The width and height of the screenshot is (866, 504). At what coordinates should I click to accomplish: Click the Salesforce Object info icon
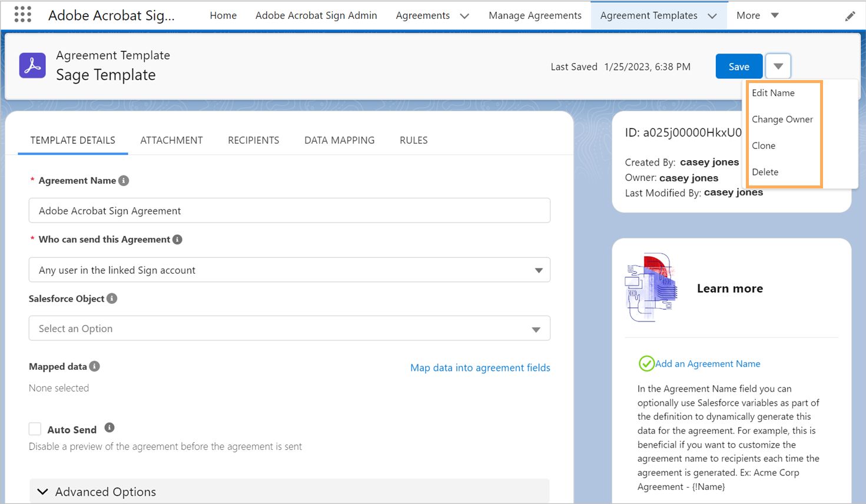click(112, 299)
